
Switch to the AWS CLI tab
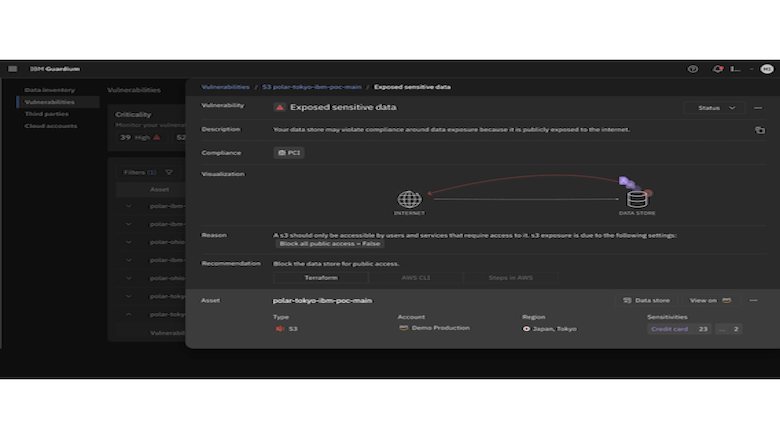point(416,278)
